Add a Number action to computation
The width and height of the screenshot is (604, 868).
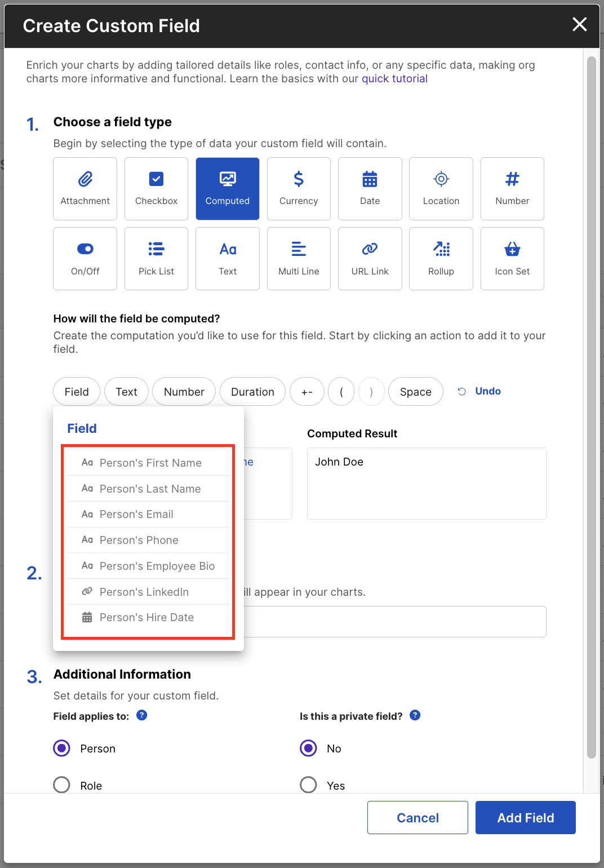pos(184,392)
